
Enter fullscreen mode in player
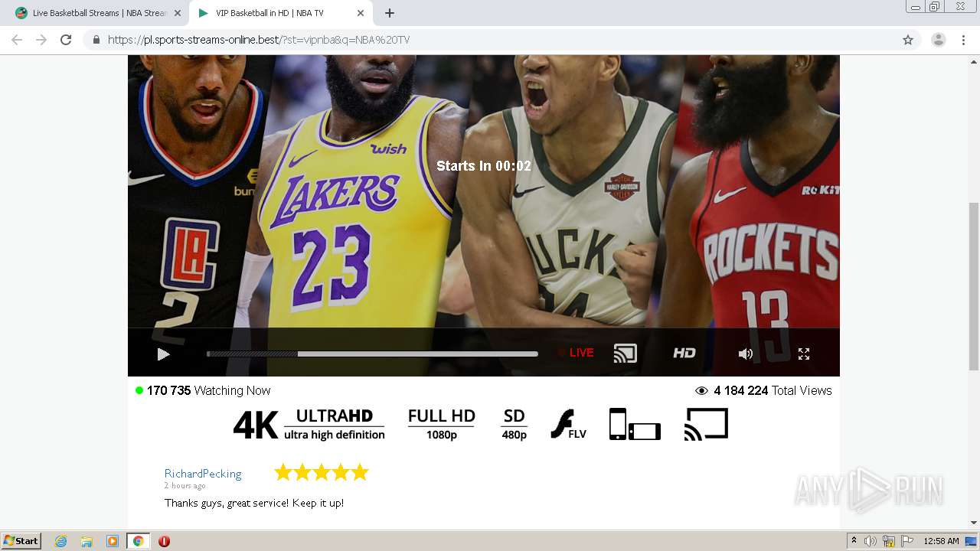coord(804,354)
